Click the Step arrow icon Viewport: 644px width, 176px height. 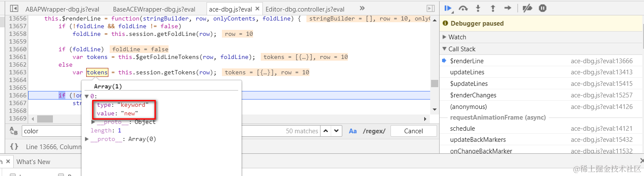point(508,8)
